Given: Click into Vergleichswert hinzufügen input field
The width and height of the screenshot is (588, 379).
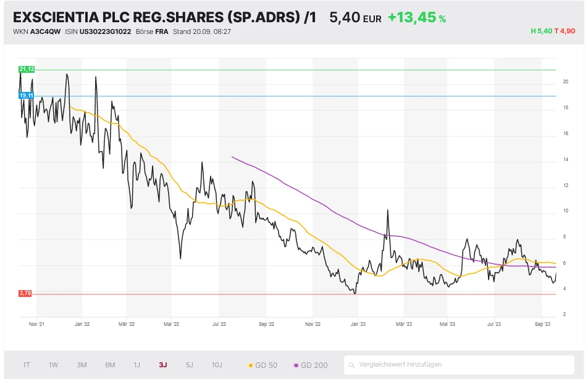Looking at the screenshot, I should 460,365.
